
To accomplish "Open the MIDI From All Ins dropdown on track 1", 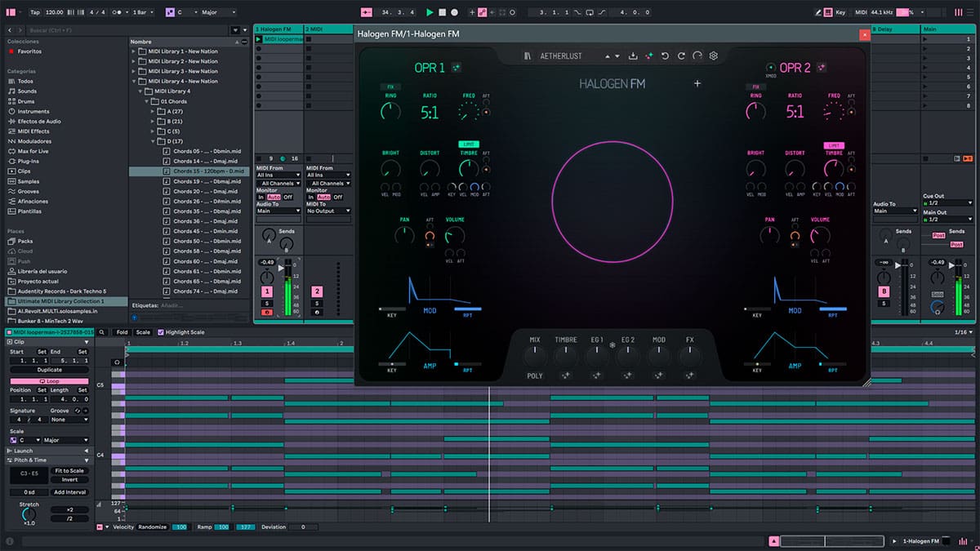I will pyautogui.click(x=279, y=175).
